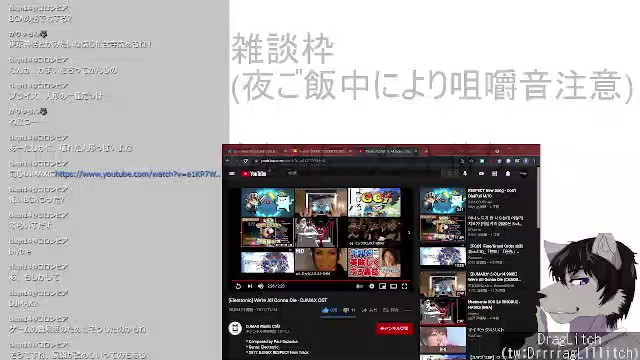
Task: Click the browser address bar
Action: tap(355, 161)
